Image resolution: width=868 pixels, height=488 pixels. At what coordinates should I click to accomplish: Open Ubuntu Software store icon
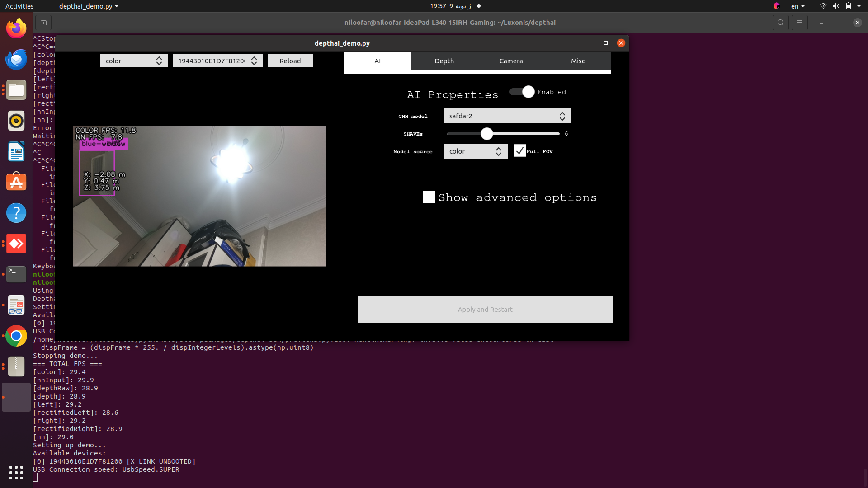click(16, 182)
